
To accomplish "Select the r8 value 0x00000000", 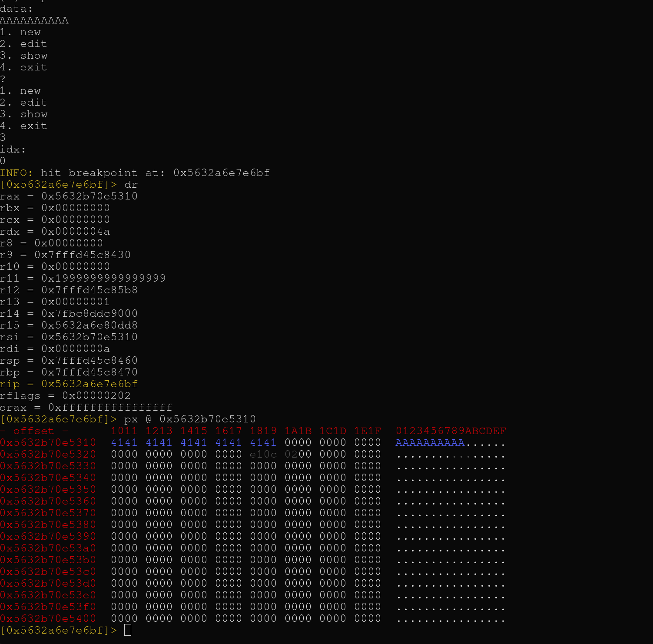I will (x=69, y=243).
